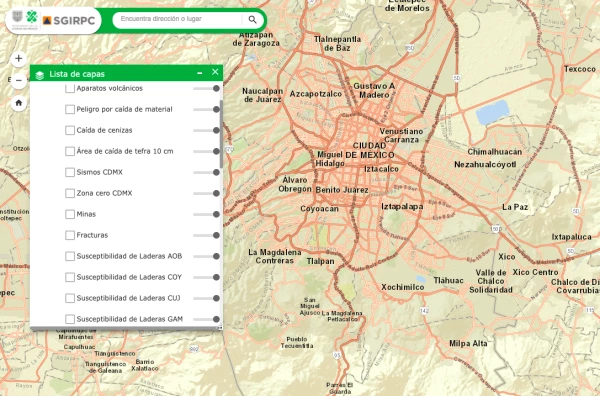Check Susceptibilidad de Laderas GAM
This screenshot has height=396, width=600.
coord(70,319)
